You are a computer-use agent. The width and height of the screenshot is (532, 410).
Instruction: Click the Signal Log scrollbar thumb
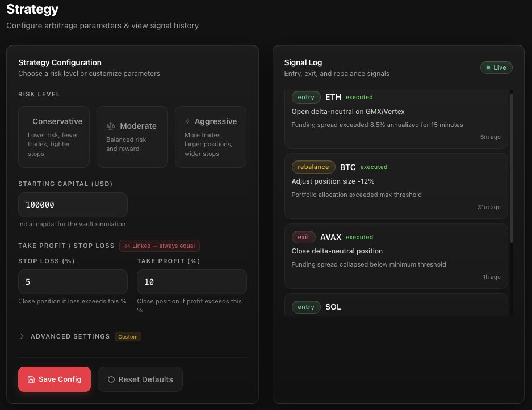(x=512, y=168)
